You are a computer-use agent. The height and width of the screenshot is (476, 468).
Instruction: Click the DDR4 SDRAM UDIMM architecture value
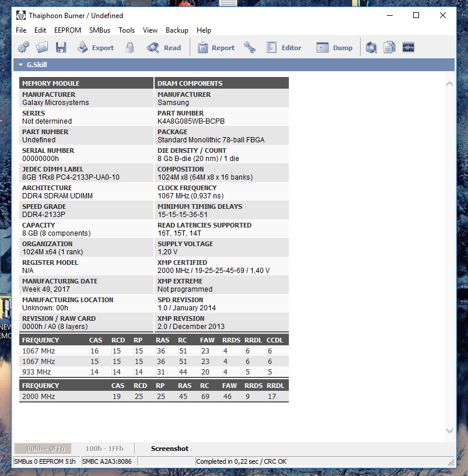(57, 196)
